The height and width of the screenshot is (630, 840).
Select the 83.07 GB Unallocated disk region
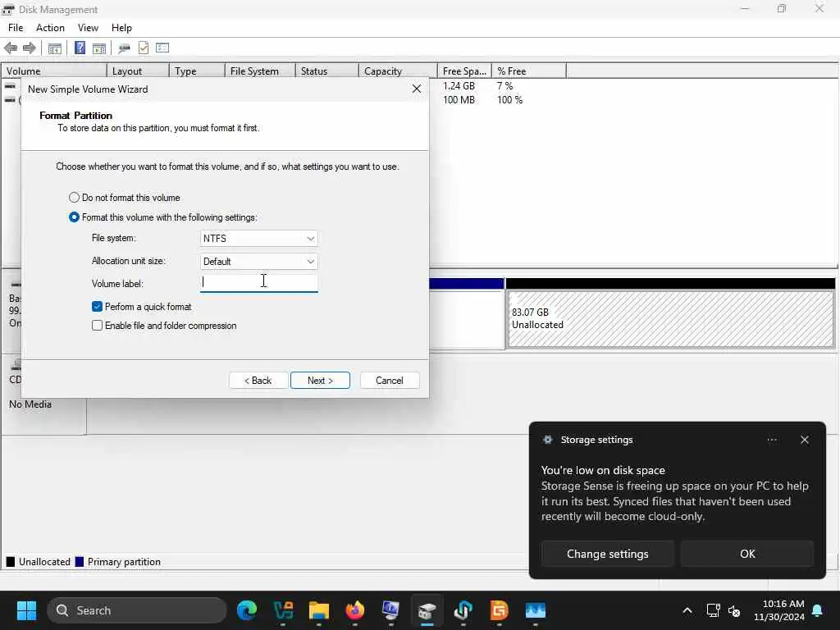pos(670,319)
